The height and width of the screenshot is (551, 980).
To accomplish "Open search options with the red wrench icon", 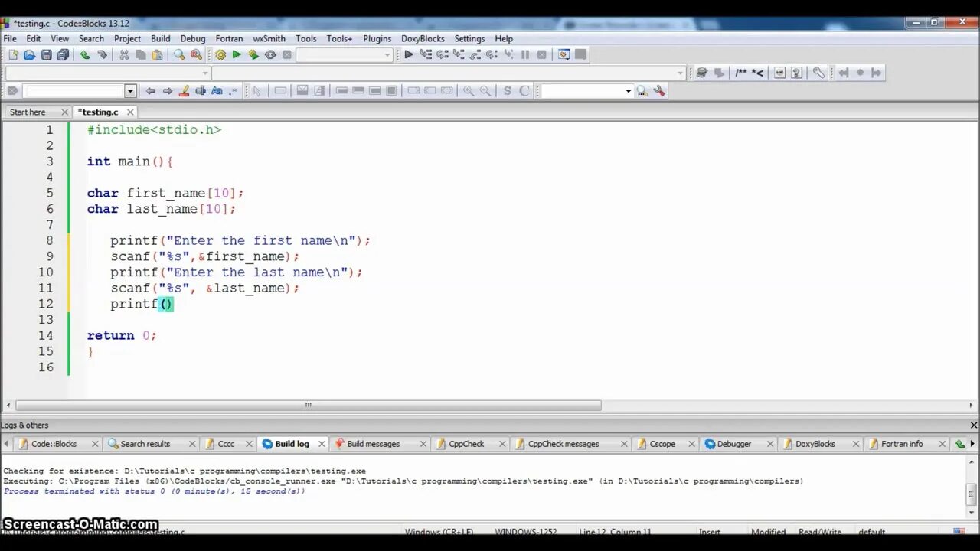I will [x=659, y=91].
